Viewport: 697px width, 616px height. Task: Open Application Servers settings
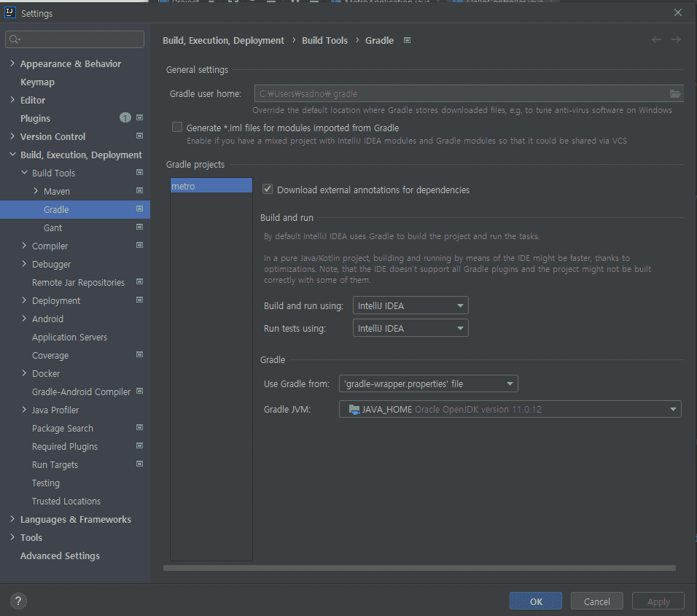point(69,338)
